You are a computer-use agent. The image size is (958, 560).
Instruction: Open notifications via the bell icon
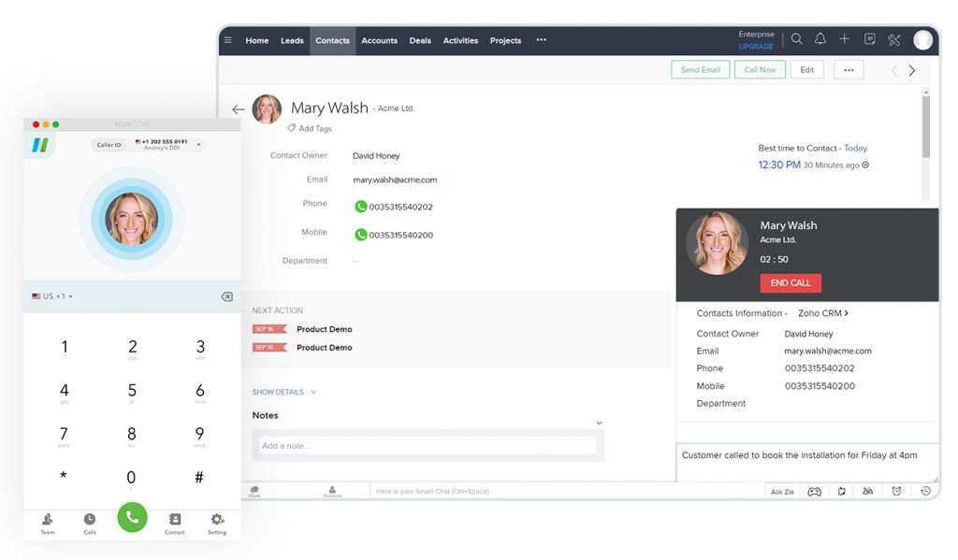[x=820, y=39]
